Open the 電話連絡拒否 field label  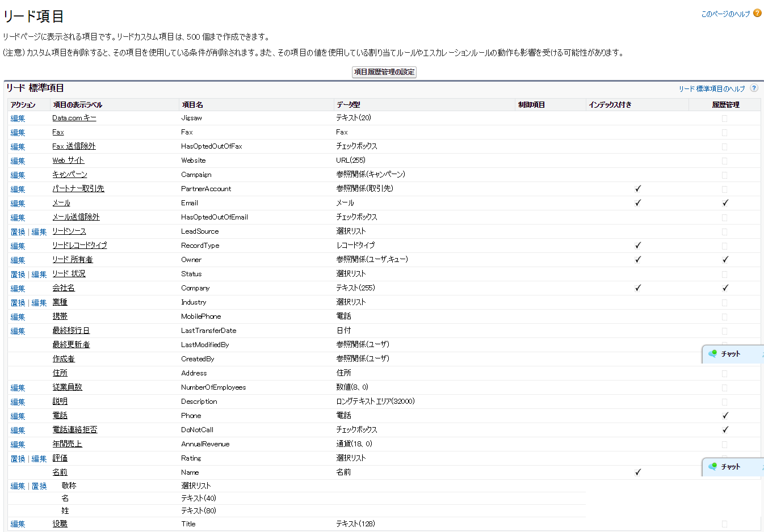(75, 430)
